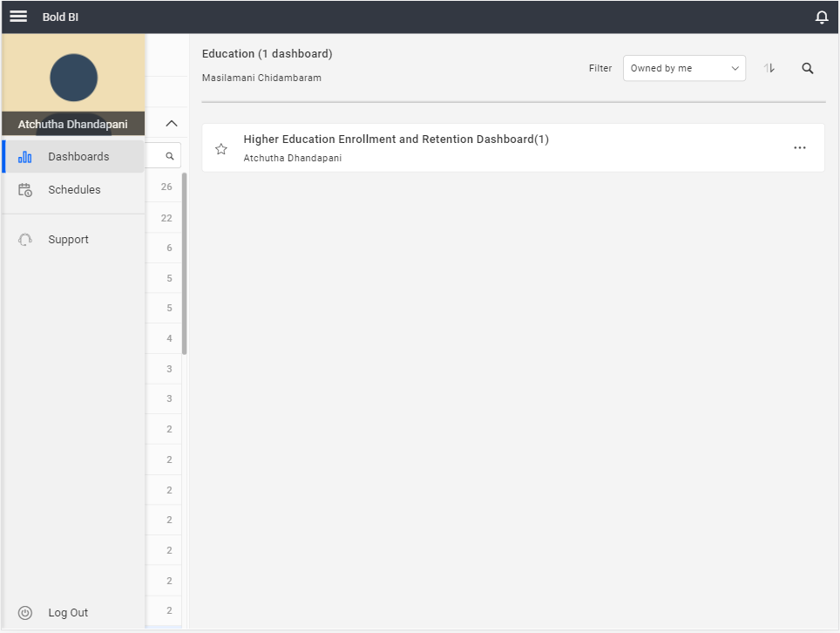Viewport: 840px width, 633px height.
Task: Open dashboard search with the top-right magnifier icon
Action: [x=807, y=67]
